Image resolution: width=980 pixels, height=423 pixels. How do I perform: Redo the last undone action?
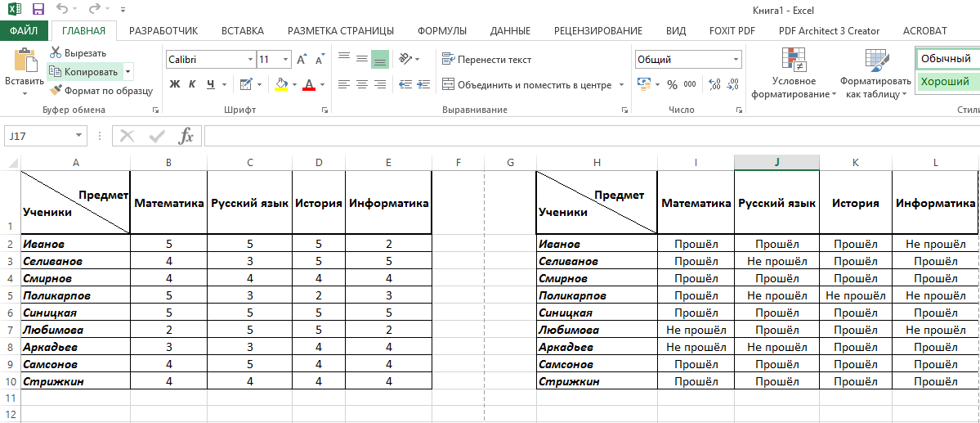click(x=94, y=9)
